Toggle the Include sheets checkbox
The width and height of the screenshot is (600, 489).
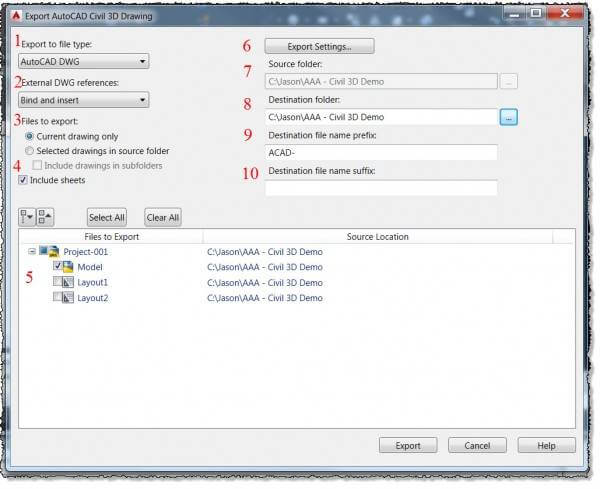click(24, 180)
